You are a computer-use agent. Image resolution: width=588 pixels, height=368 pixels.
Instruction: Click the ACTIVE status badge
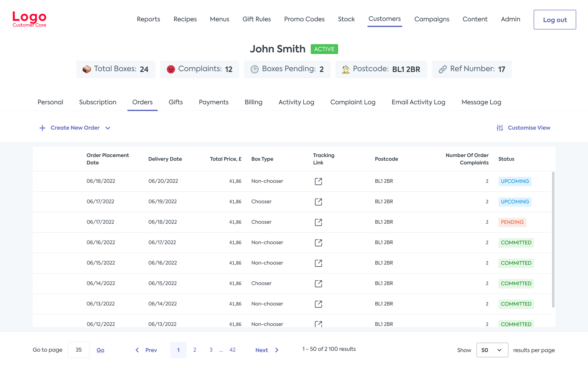(x=324, y=49)
